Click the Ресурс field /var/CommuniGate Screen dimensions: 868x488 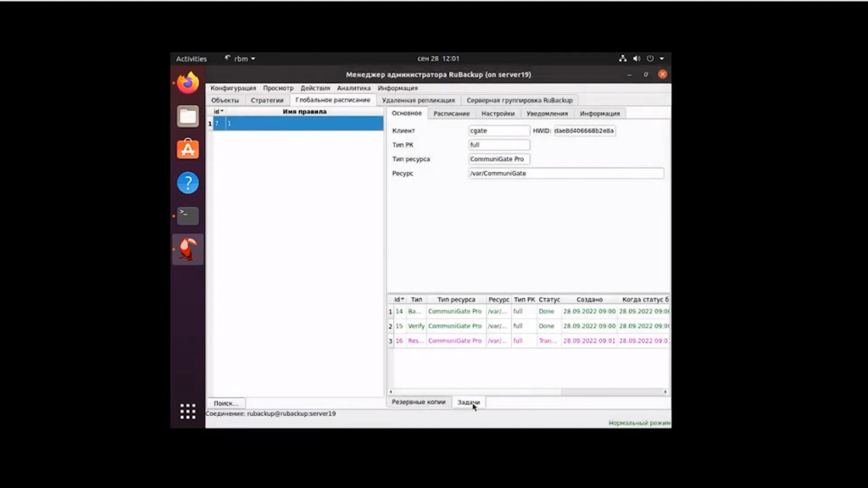click(565, 173)
